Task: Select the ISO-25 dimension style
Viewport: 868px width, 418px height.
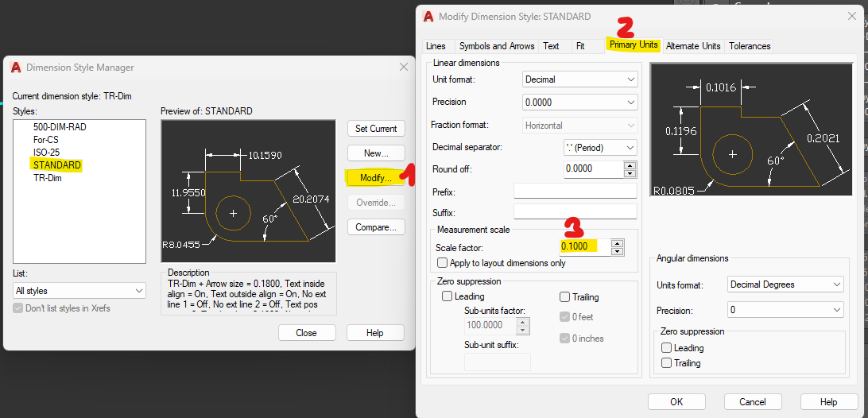Action: click(46, 153)
